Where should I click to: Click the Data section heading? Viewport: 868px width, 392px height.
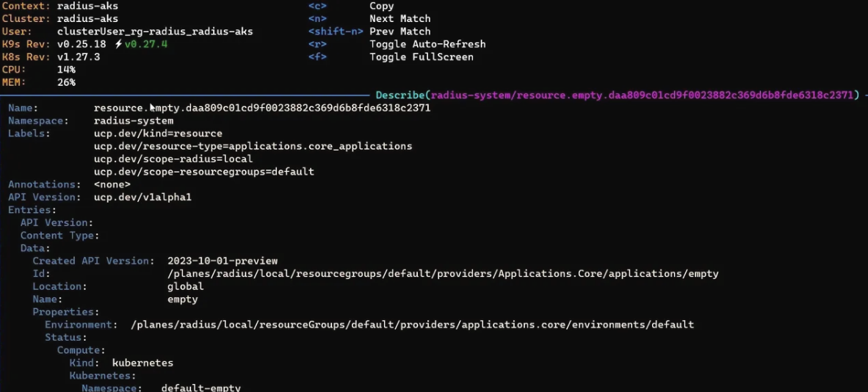coord(35,248)
